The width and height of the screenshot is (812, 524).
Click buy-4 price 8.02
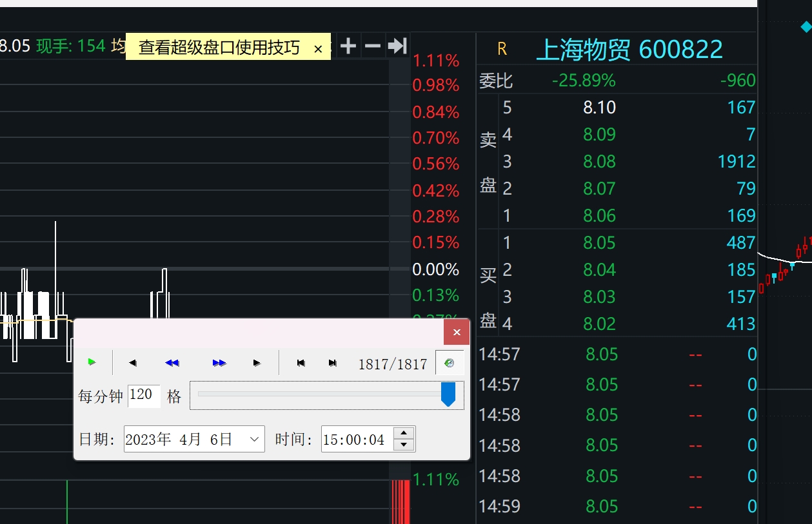pos(600,324)
